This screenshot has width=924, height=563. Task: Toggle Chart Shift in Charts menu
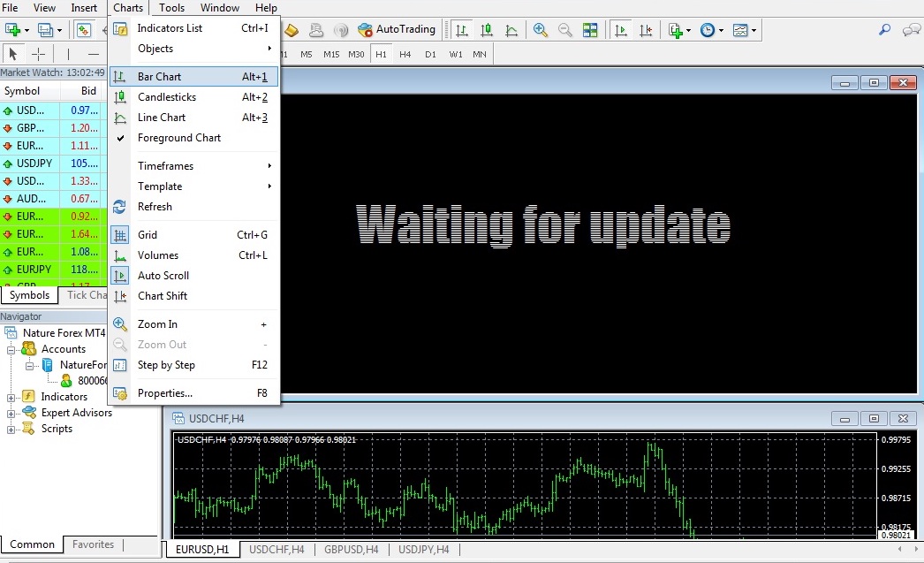tap(193, 296)
